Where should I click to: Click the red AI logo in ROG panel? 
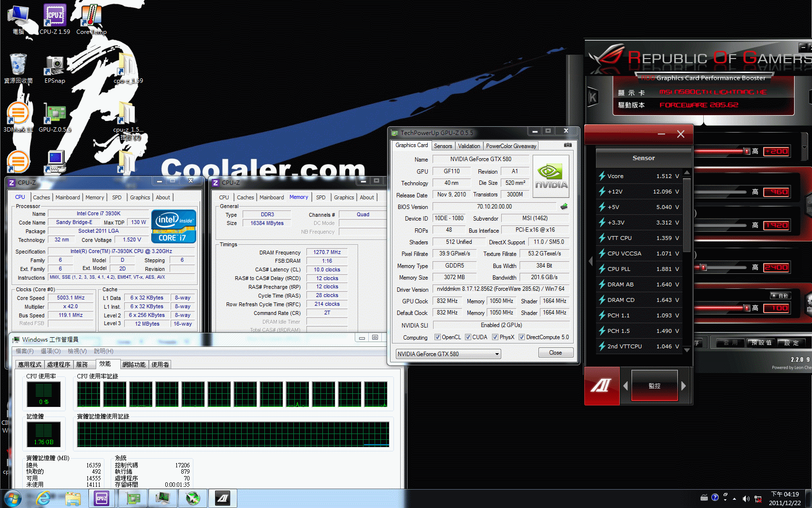601,386
